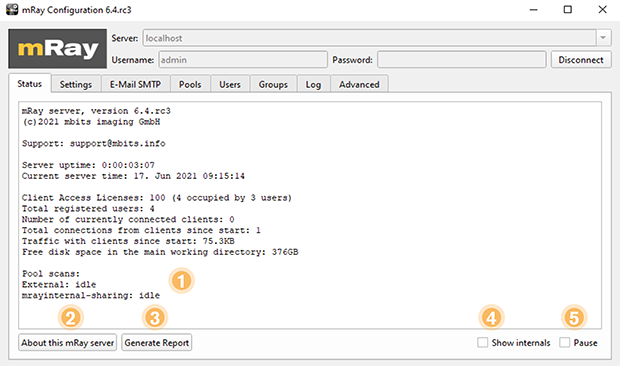Select the Pools tab

coord(190,84)
